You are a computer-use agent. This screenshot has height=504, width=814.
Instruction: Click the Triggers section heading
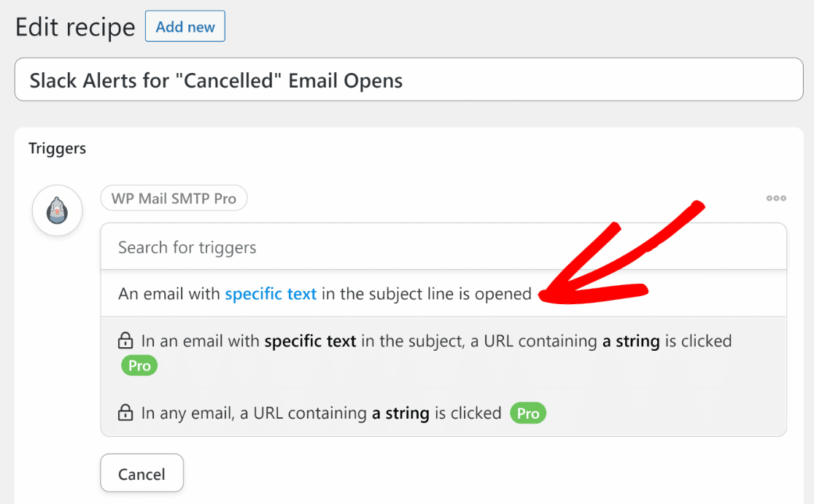pyautogui.click(x=57, y=149)
